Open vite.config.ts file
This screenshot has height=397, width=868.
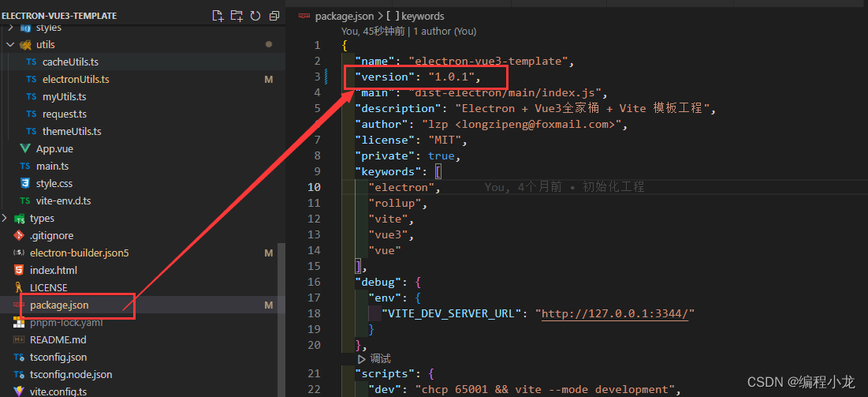[58, 391]
